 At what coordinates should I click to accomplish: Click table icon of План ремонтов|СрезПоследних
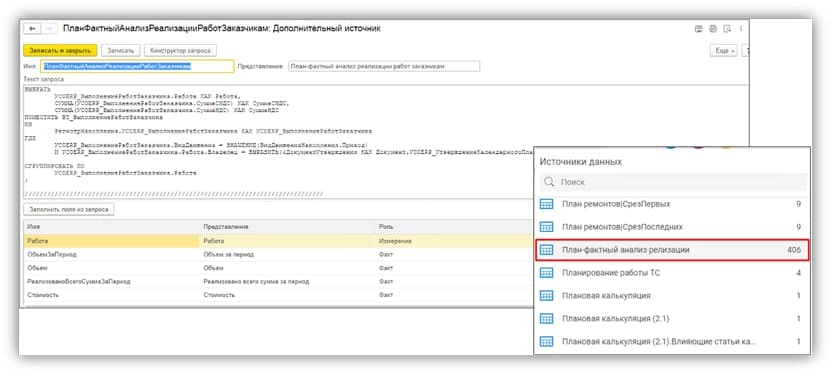pos(546,227)
